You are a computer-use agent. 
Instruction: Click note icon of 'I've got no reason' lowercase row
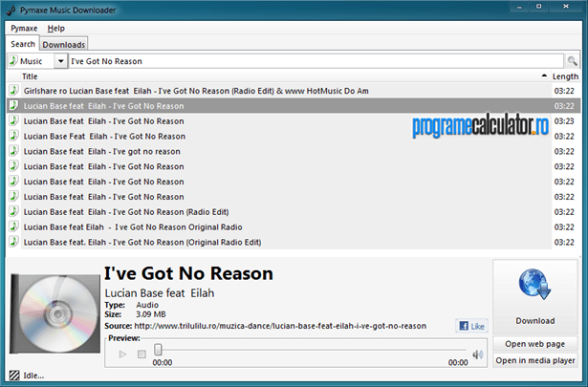[x=13, y=151]
